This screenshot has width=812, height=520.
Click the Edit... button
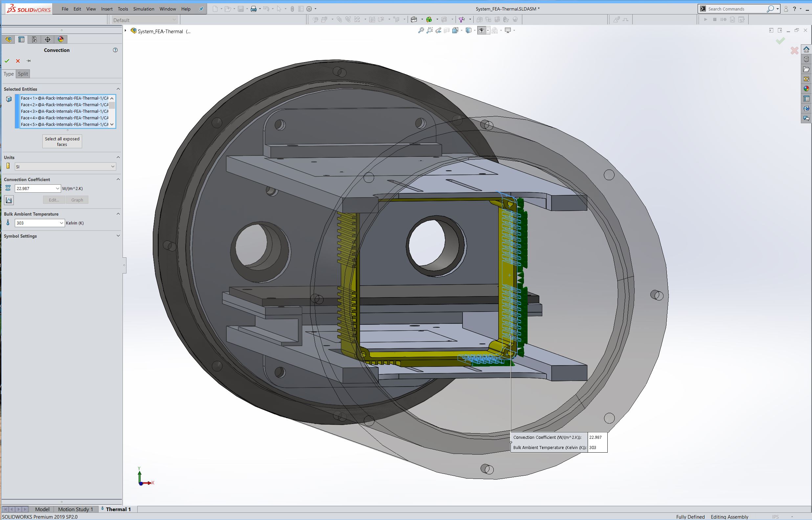click(54, 200)
